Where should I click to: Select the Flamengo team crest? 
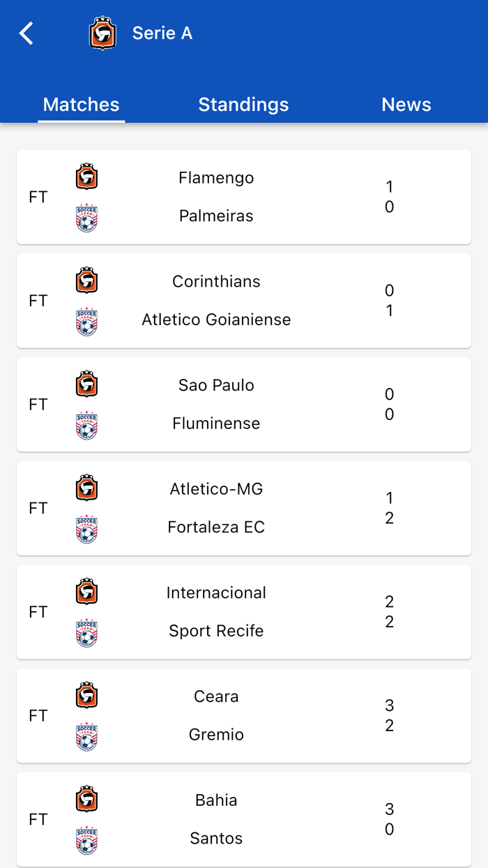86,177
